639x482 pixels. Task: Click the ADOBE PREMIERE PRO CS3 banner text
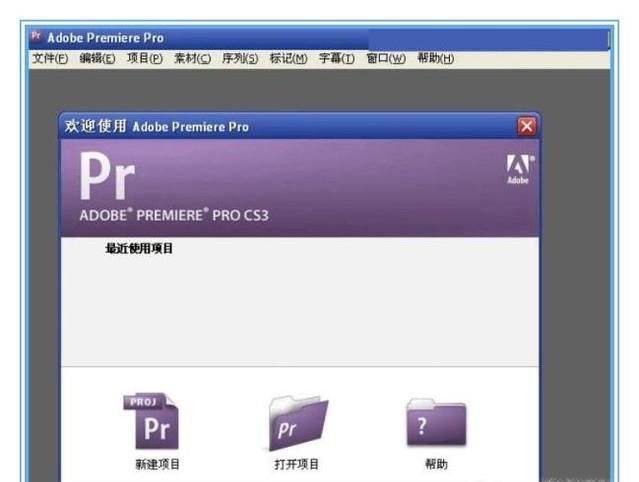tap(174, 215)
